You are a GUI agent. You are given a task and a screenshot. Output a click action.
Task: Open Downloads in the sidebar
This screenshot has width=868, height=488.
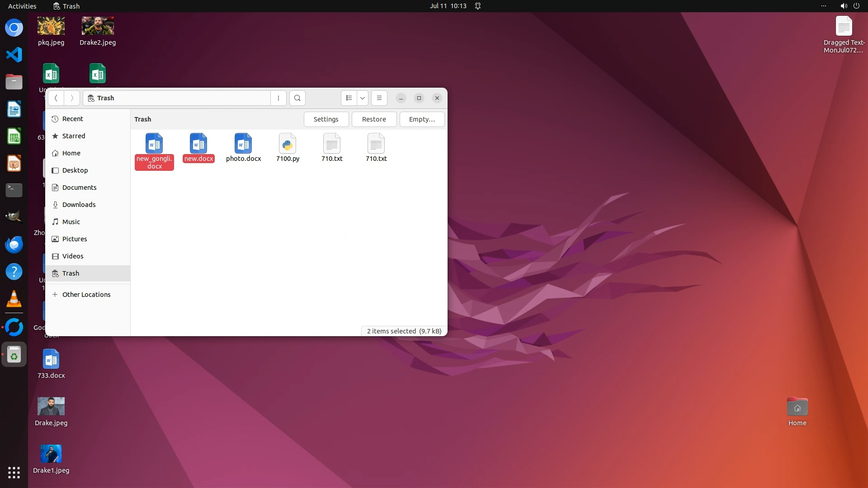tap(79, 205)
